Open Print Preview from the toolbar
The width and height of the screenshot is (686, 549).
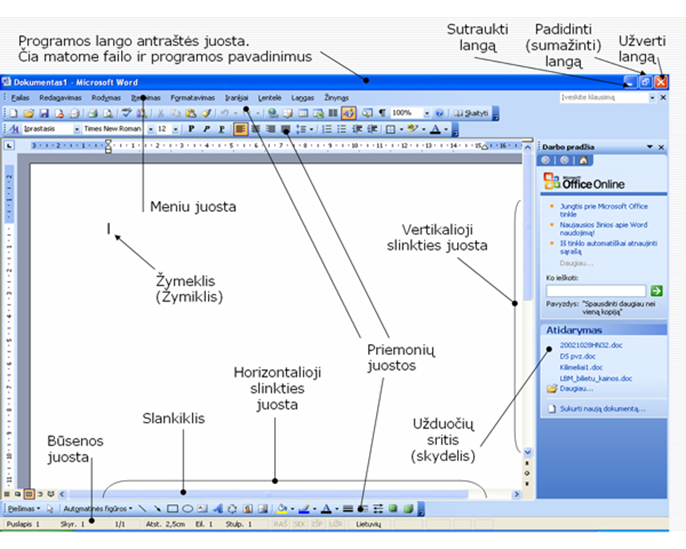[x=108, y=113]
